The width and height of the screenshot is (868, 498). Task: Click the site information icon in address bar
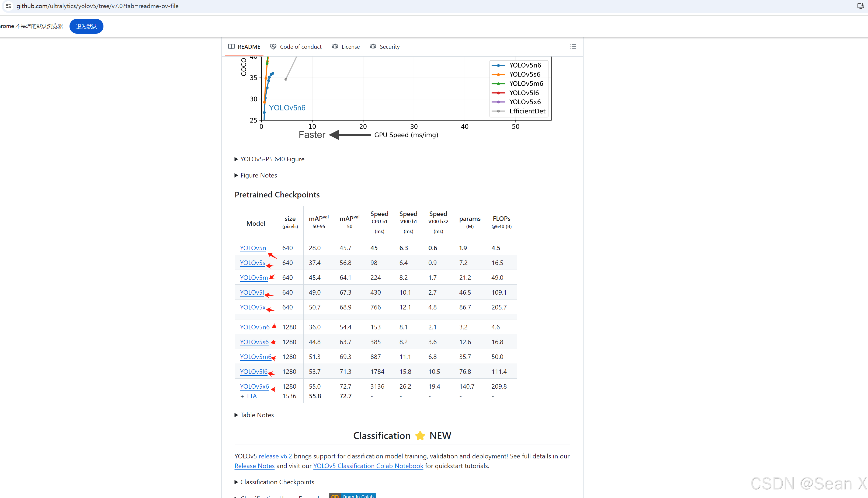click(9, 6)
